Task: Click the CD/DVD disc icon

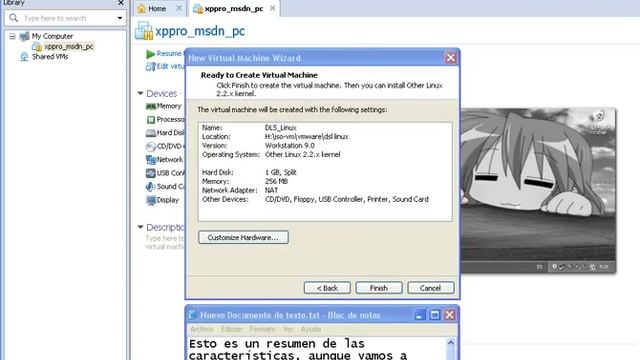Action: point(151,146)
